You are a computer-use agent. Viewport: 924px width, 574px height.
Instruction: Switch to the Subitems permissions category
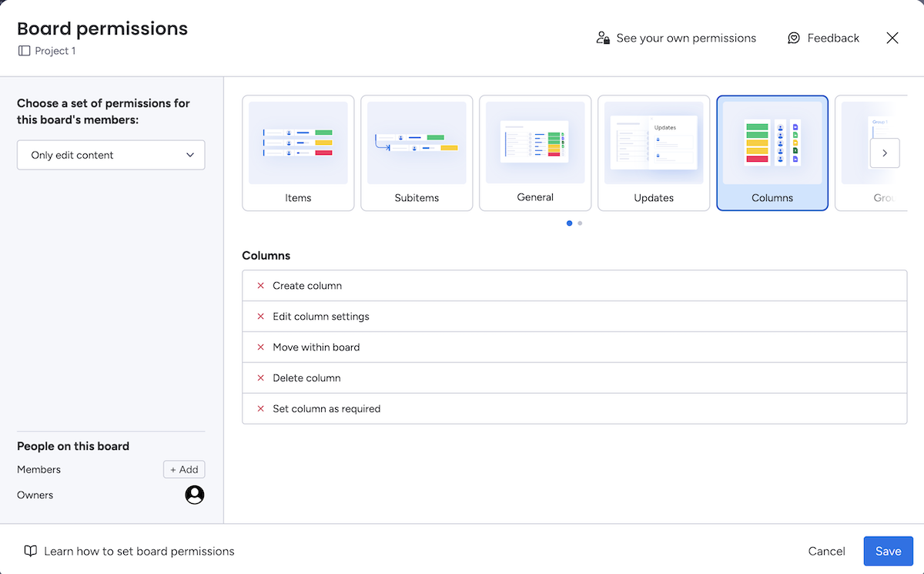click(x=417, y=153)
